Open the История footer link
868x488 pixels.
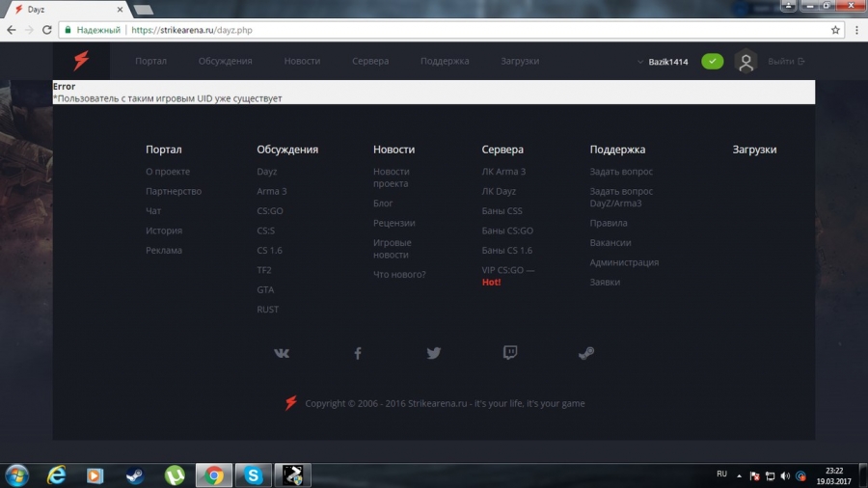(164, 230)
